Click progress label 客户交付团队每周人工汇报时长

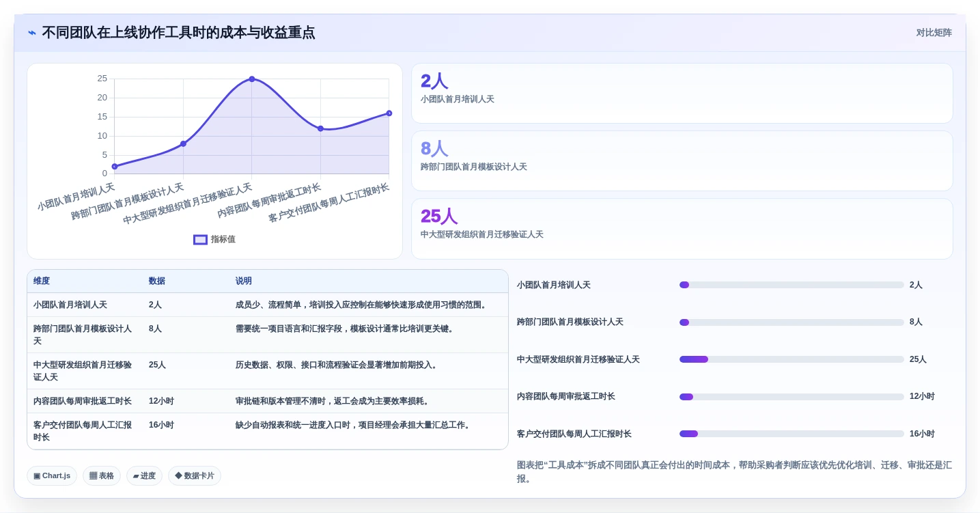point(574,434)
